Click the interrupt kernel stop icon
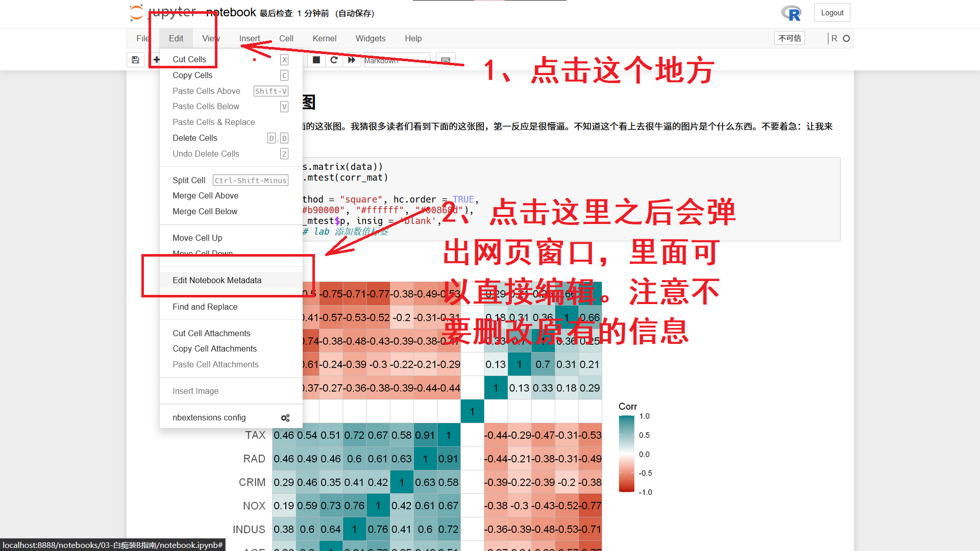980x551 pixels. click(316, 60)
